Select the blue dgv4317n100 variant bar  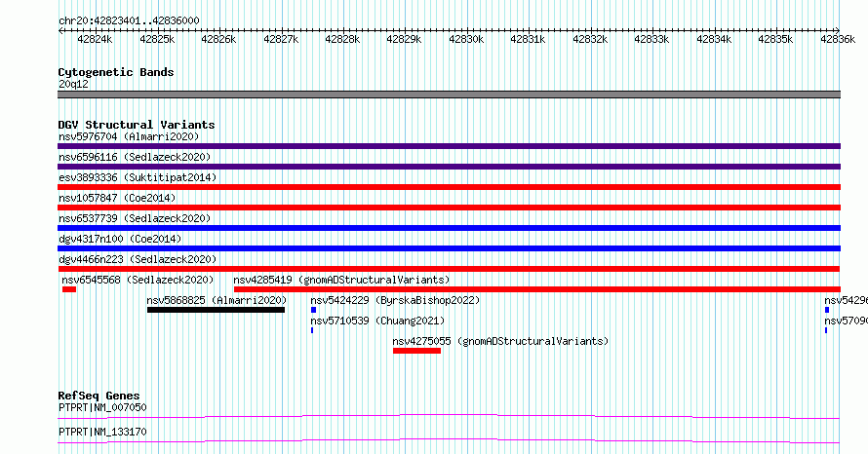point(449,248)
